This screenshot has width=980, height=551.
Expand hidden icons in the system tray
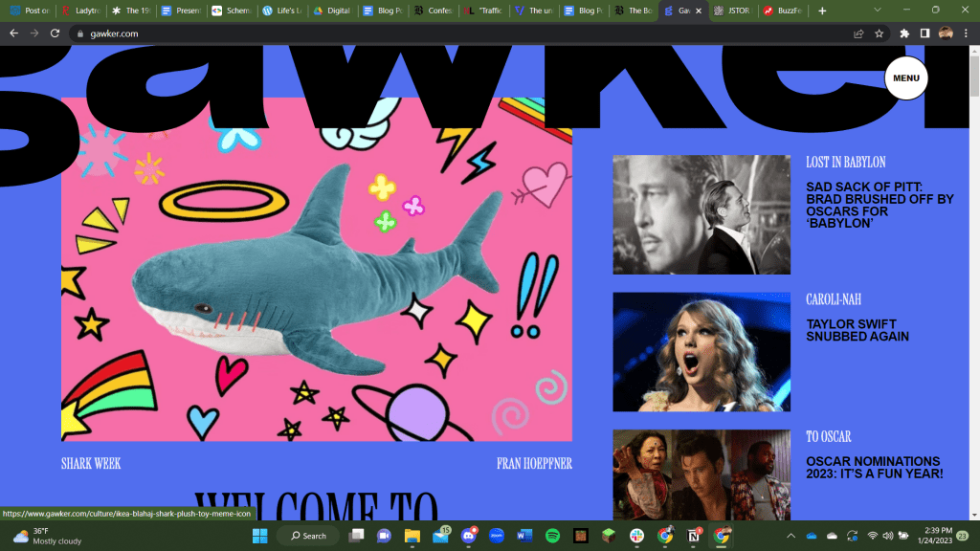click(791, 536)
